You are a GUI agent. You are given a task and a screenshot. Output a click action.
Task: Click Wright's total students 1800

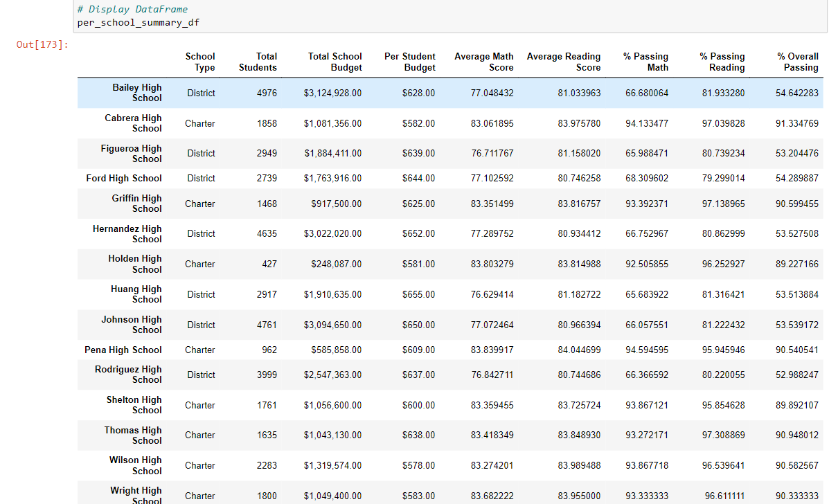coord(267,496)
